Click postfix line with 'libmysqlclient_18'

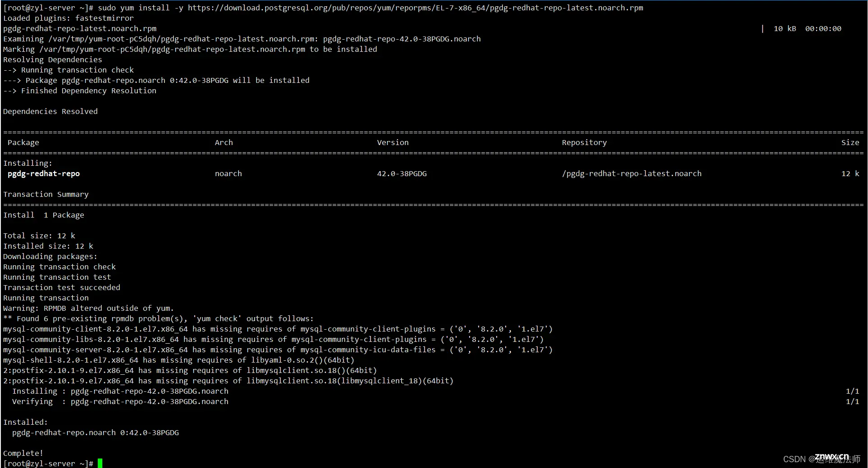click(x=228, y=381)
